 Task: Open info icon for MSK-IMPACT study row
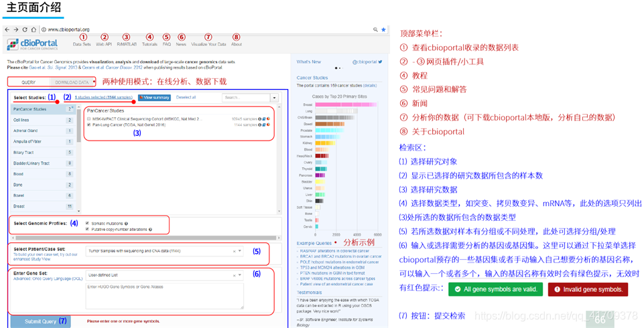coord(259,119)
